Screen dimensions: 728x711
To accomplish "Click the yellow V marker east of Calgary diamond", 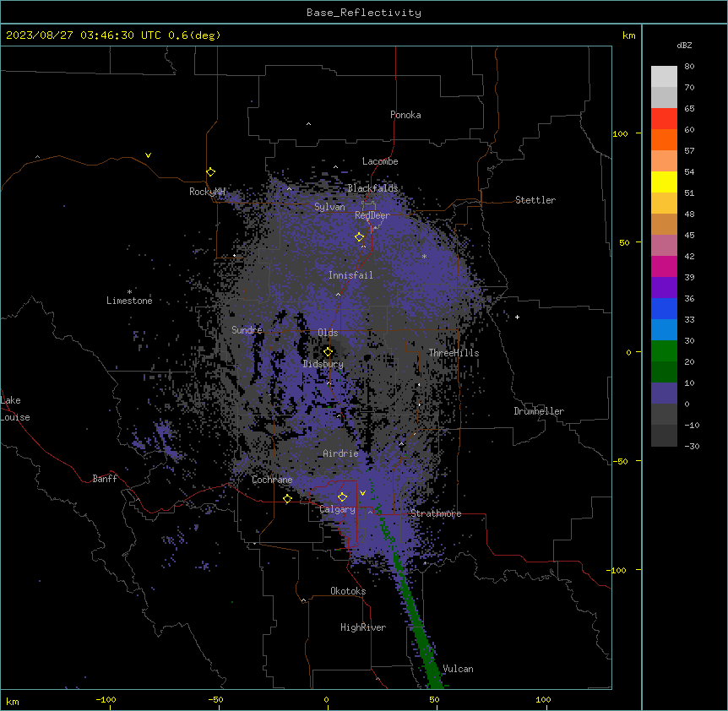I will [362, 493].
